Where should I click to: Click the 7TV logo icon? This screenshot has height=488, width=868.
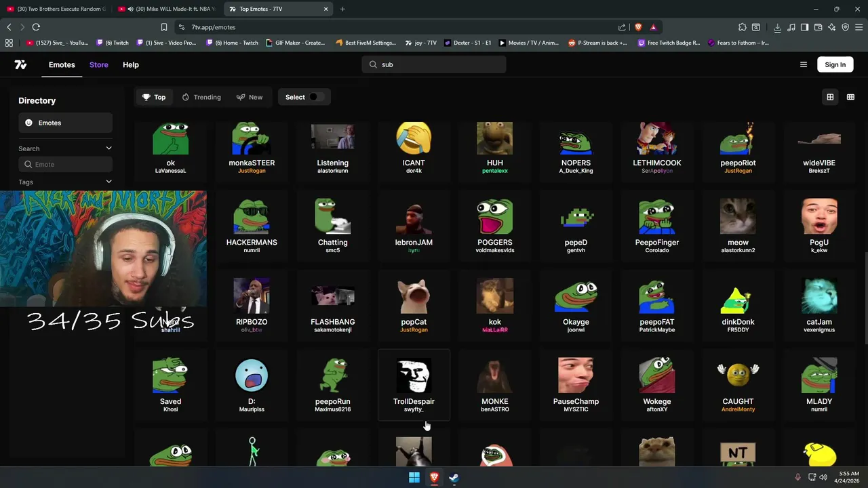coord(20,64)
